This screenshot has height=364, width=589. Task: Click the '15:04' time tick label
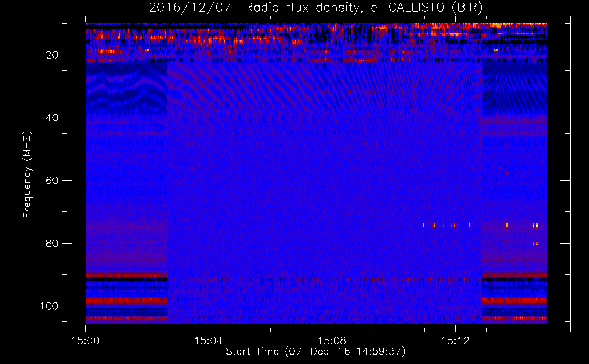pyautogui.click(x=209, y=341)
